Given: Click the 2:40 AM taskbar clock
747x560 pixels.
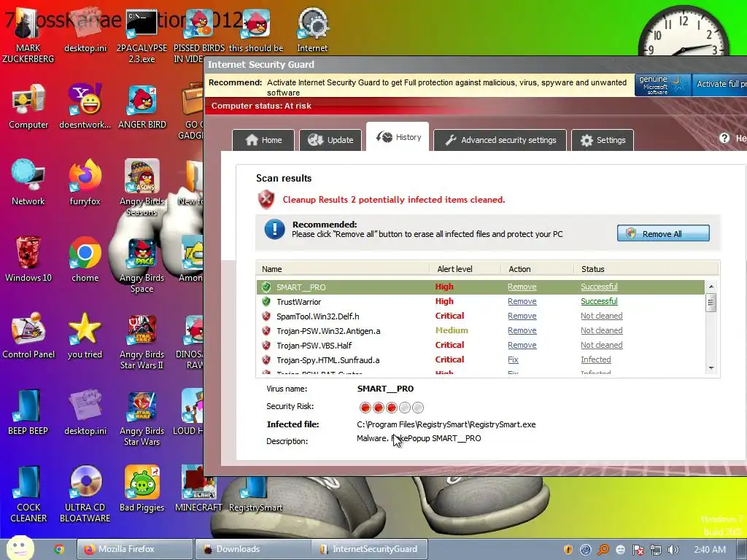Looking at the screenshot, I should click(x=710, y=550).
